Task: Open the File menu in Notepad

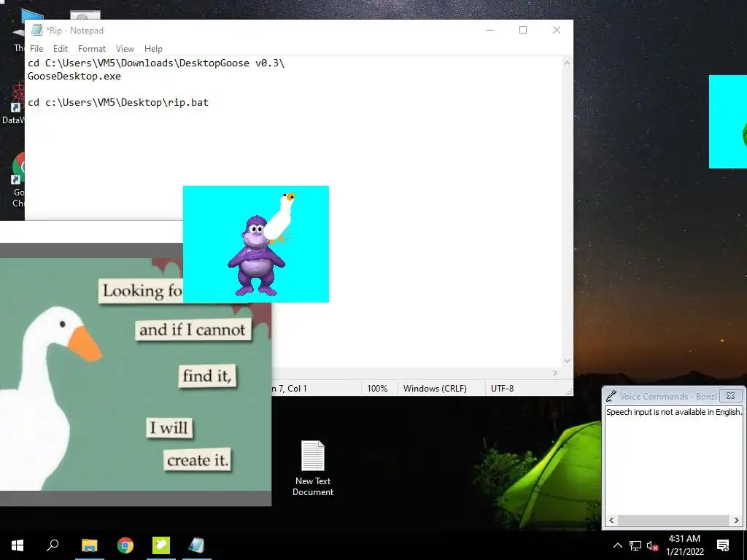Action: tap(36, 49)
